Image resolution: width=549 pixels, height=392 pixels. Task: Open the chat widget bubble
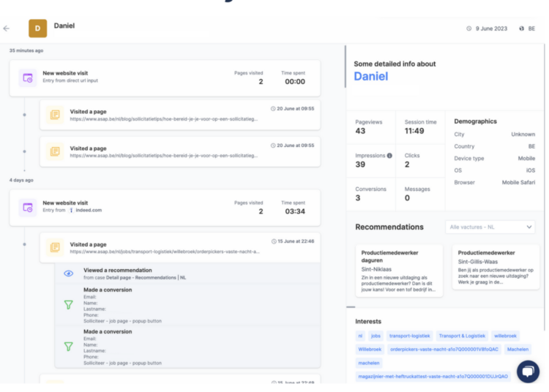click(528, 372)
